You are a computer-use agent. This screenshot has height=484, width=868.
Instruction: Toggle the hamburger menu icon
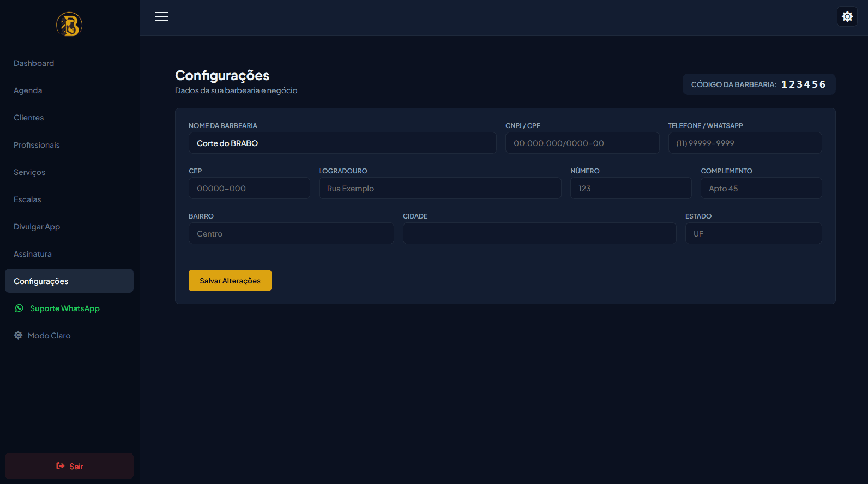[162, 16]
